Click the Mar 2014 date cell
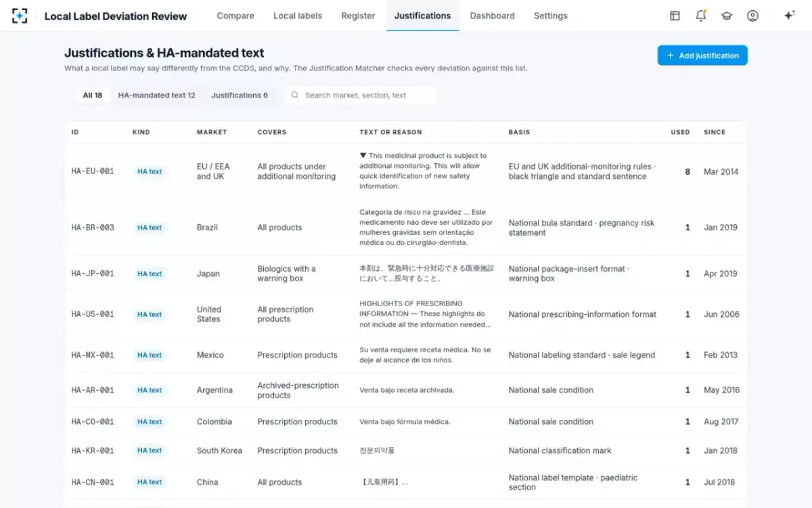Screen dimensions: 812x508 (x=721, y=171)
